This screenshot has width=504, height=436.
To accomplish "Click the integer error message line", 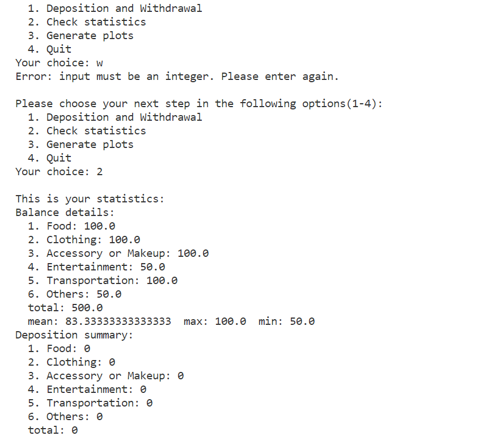I will tap(177, 77).
